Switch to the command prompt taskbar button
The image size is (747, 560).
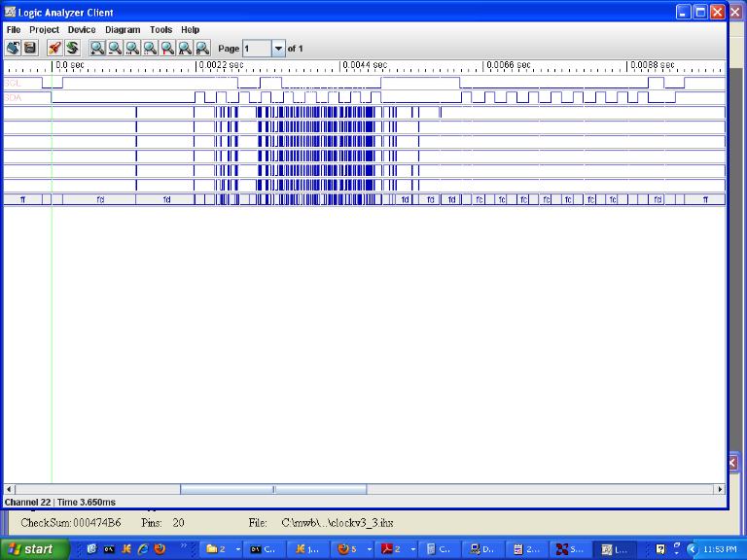point(265,549)
